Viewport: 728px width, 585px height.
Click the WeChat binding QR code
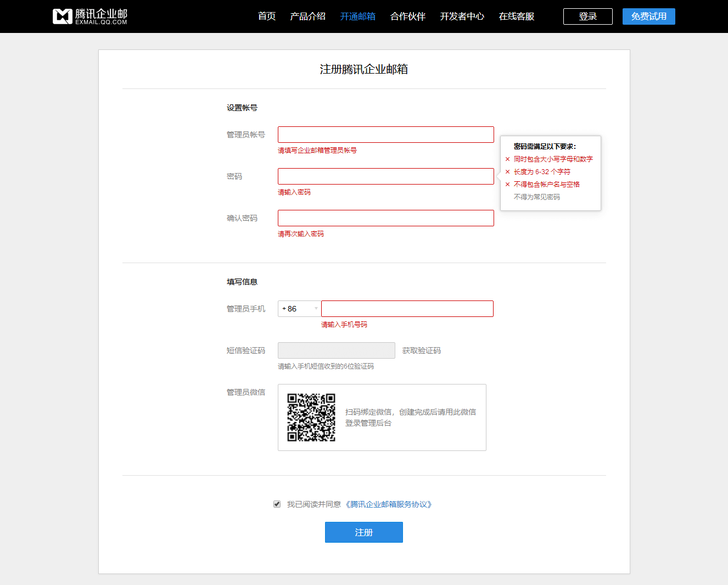(x=311, y=417)
